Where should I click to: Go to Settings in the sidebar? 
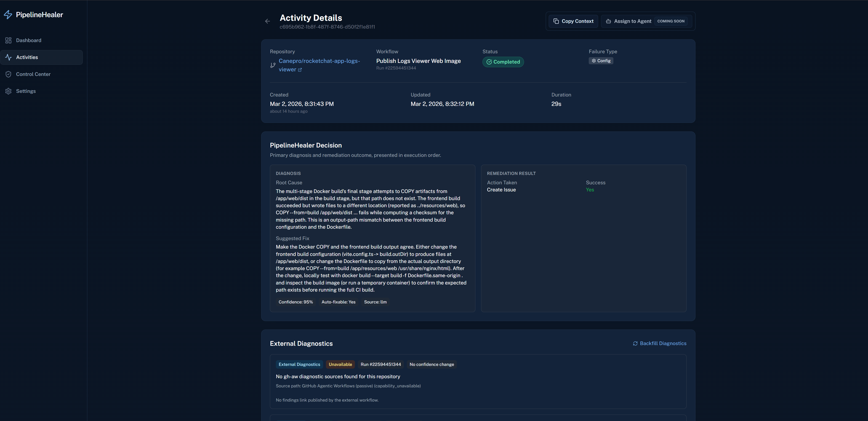[x=41, y=91]
